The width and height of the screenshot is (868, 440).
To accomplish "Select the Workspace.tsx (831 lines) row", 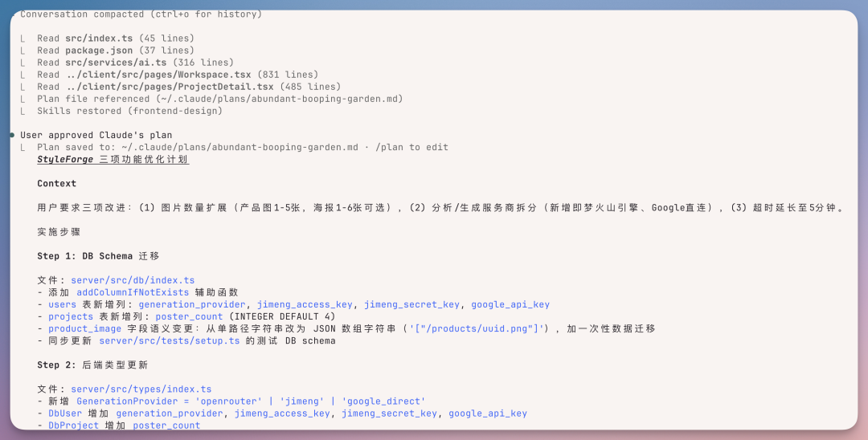I will pyautogui.click(x=178, y=75).
